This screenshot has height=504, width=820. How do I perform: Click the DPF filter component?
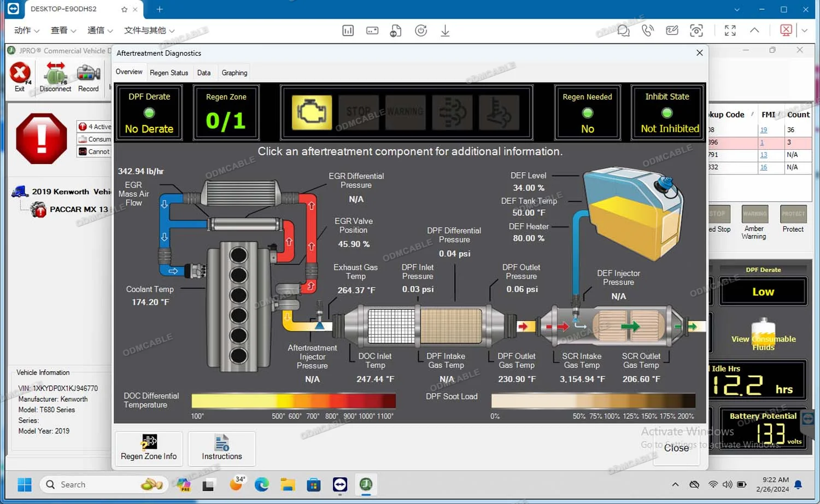pos(451,326)
